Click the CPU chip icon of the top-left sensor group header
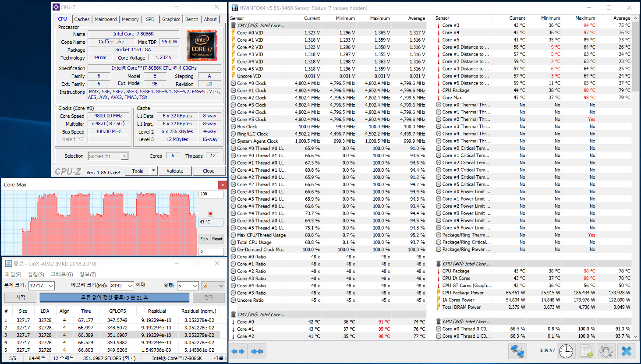 click(x=233, y=25)
